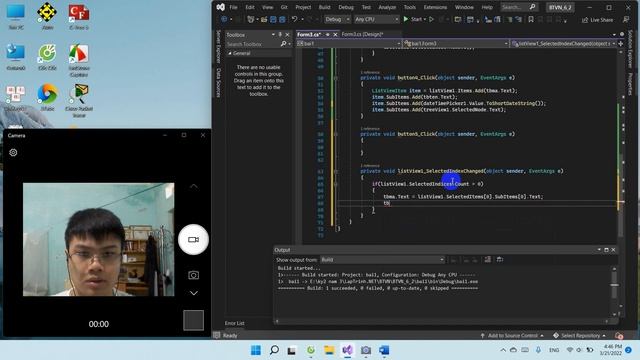Click the Open File toolbar icon
The image size is (640, 360).
[x=264, y=19]
